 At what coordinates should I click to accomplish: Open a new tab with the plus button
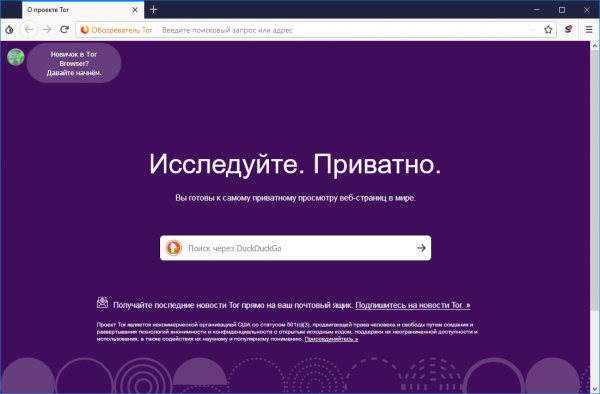pos(153,10)
